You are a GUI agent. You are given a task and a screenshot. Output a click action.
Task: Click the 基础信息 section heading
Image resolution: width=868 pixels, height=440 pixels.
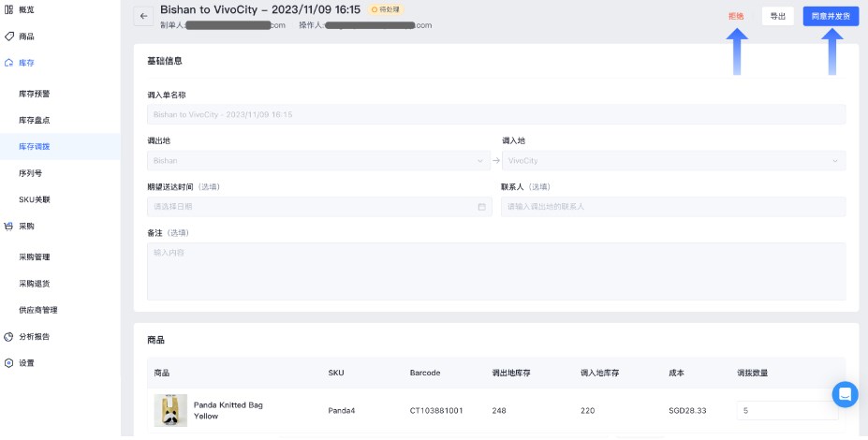[165, 61]
